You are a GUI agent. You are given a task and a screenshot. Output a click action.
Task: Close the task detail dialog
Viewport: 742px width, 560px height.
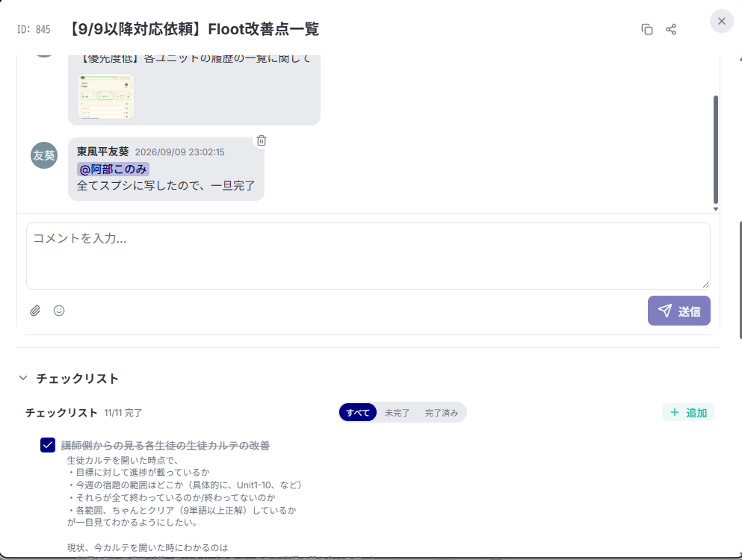click(x=722, y=22)
